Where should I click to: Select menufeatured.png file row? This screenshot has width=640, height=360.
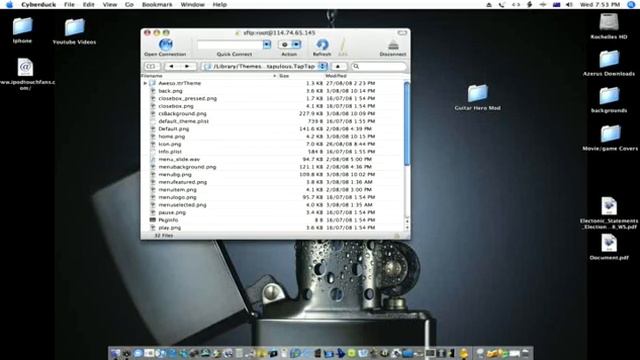(272, 182)
